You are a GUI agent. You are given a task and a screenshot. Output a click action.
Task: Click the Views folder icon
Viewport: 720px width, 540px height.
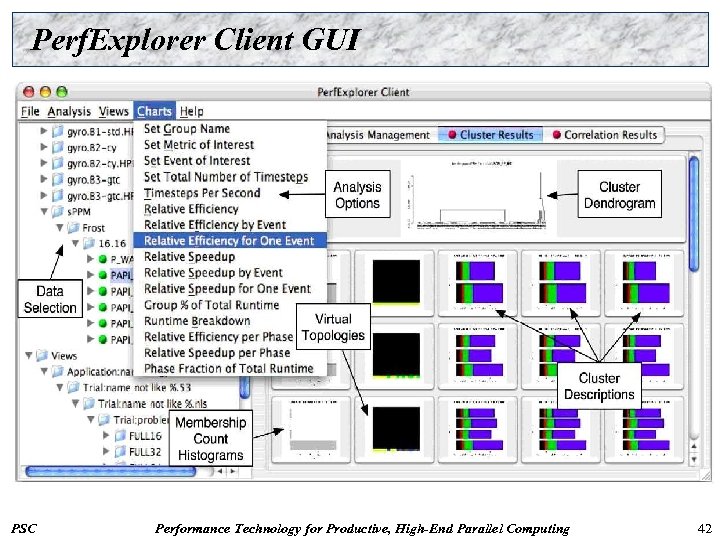pyautogui.click(x=42, y=355)
